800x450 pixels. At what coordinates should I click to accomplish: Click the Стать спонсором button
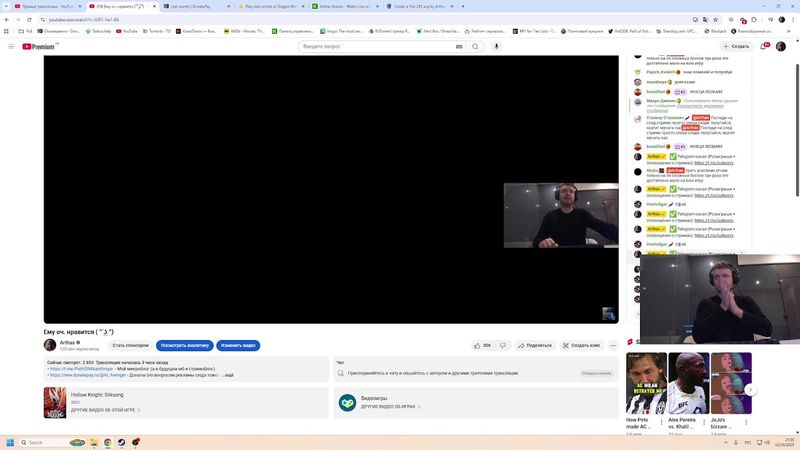click(x=131, y=345)
